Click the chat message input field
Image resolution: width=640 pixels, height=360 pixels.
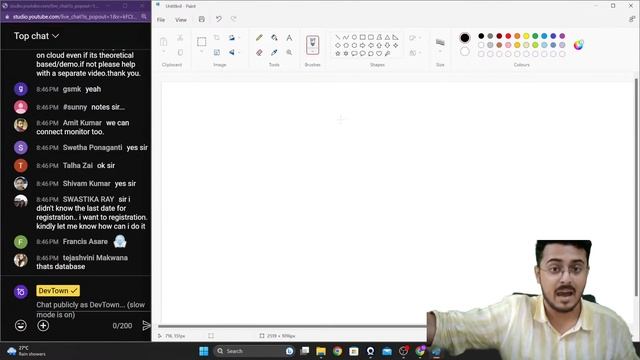tap(91, 309)
